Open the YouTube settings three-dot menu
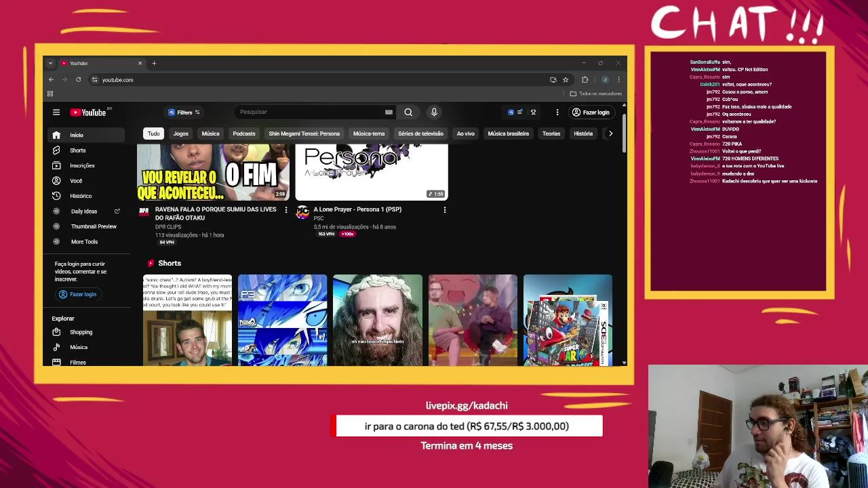 pyautogui.click(x=557, y=113)
